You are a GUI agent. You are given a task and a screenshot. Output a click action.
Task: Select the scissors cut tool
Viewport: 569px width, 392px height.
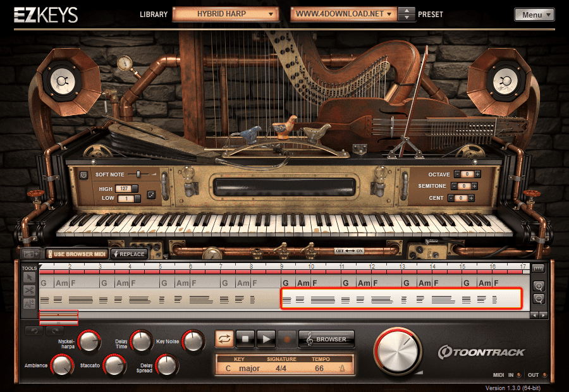click(x=29, y=290)
